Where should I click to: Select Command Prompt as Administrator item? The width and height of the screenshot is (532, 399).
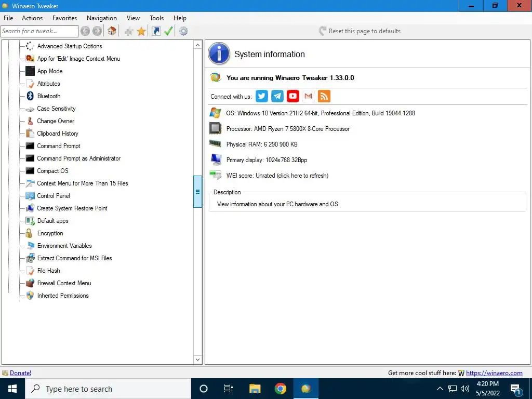(79, 158)
